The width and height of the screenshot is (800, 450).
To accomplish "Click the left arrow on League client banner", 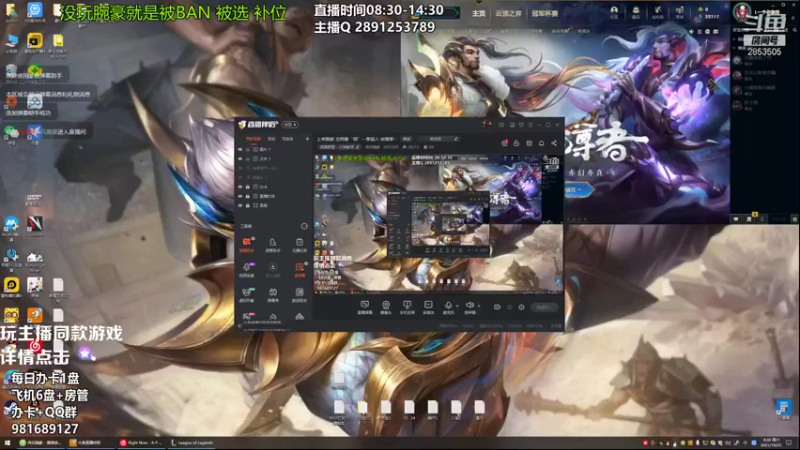I will tap(419, 84).
